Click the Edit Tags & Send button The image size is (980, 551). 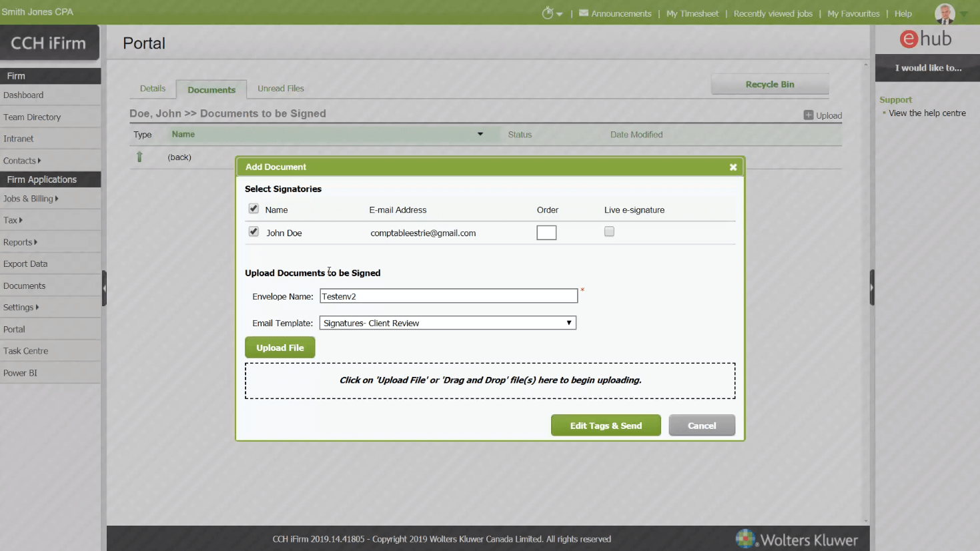605,426
